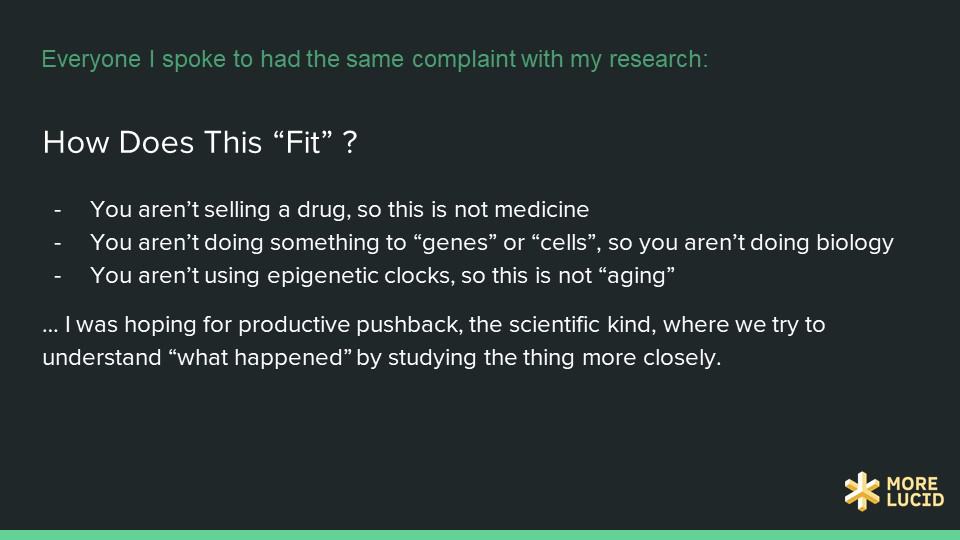Select the green header line about complaints
Viewport: 960px width, 540px height.
click(374, 59)
